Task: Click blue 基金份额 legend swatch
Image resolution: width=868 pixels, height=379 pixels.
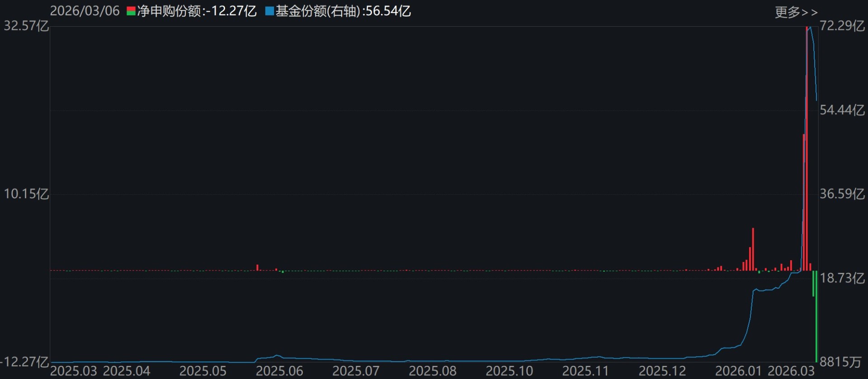Action: tap(269, 11)
